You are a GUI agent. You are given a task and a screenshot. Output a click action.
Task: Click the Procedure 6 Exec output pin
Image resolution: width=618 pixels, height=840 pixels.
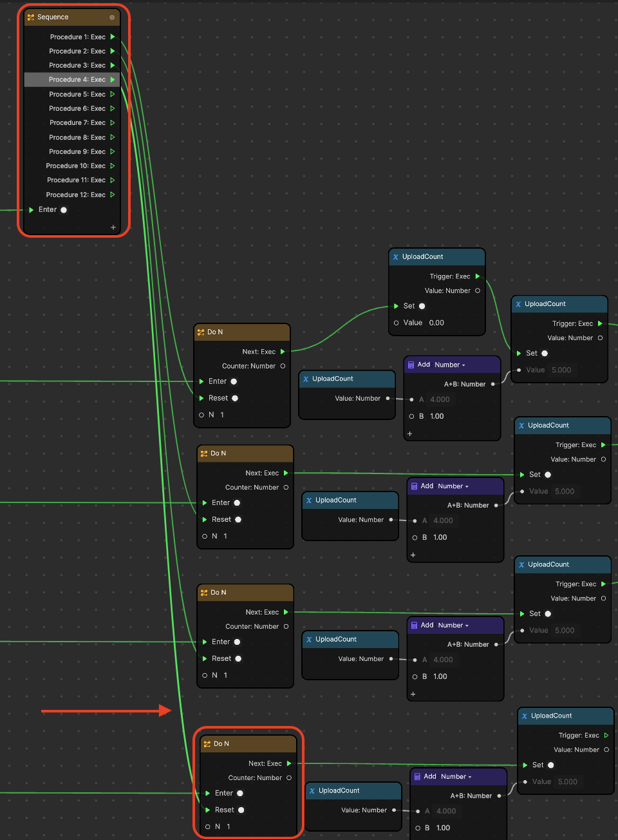[113, 108]
